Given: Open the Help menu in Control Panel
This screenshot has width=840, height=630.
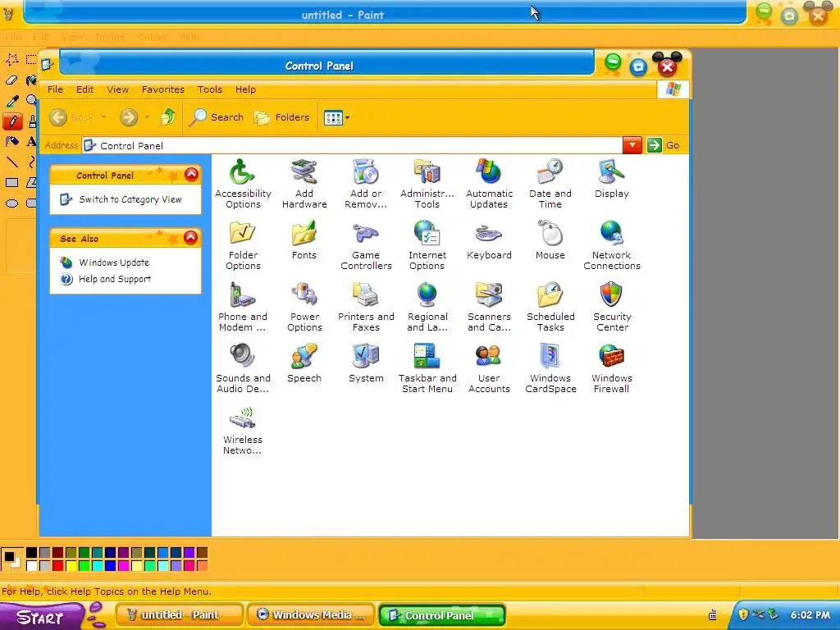Looking at the screenshot, I should click(245, 89).
